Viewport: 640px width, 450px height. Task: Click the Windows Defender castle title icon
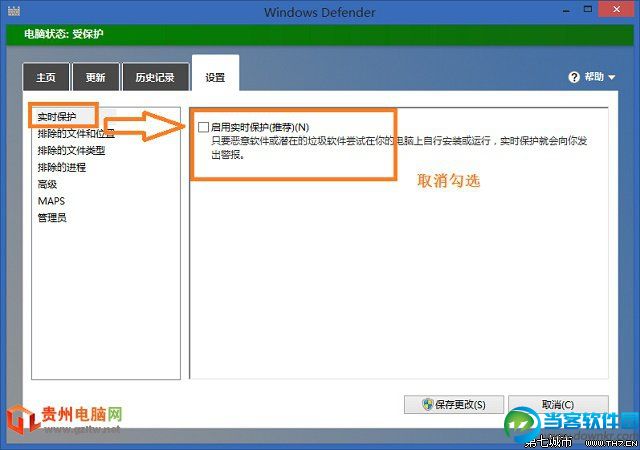click(13, 11)
